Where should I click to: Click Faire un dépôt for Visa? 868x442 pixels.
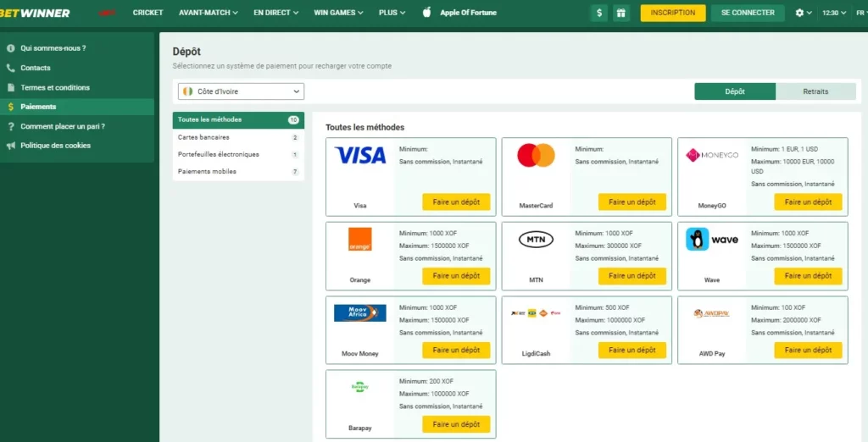(x=456, y=202)
